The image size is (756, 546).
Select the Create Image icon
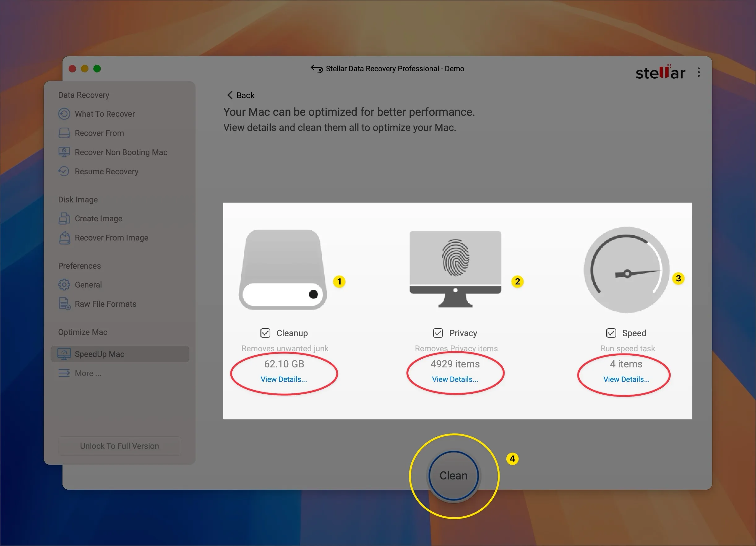(64, 219)
